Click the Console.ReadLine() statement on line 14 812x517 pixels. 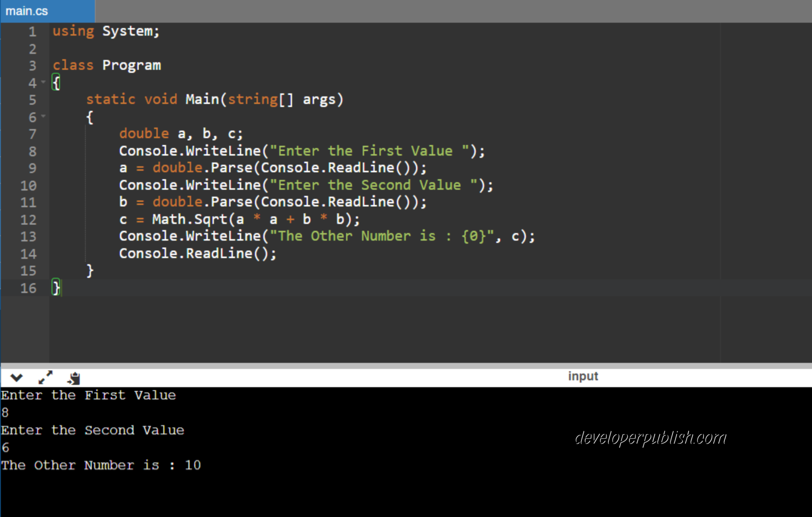[x=197, y=253]
